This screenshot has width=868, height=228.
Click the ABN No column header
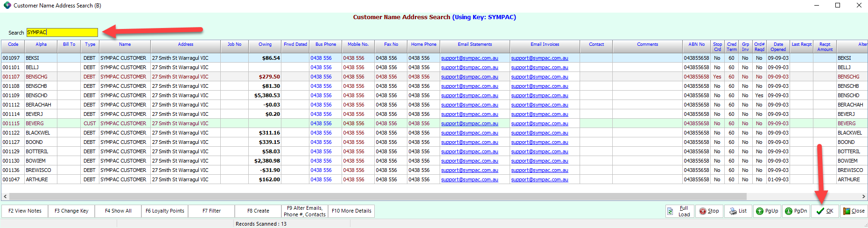click(697, 46)
